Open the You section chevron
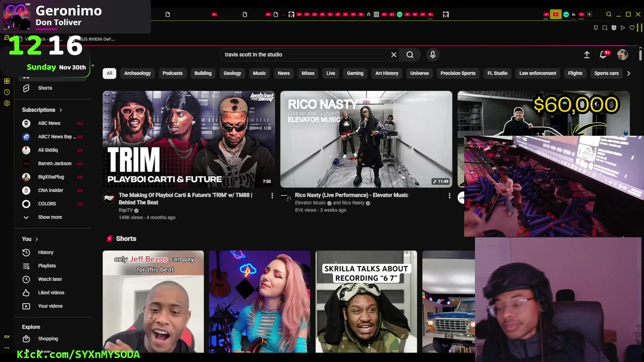The height and width of the screenshot is (362, 644). coord(37,239)
